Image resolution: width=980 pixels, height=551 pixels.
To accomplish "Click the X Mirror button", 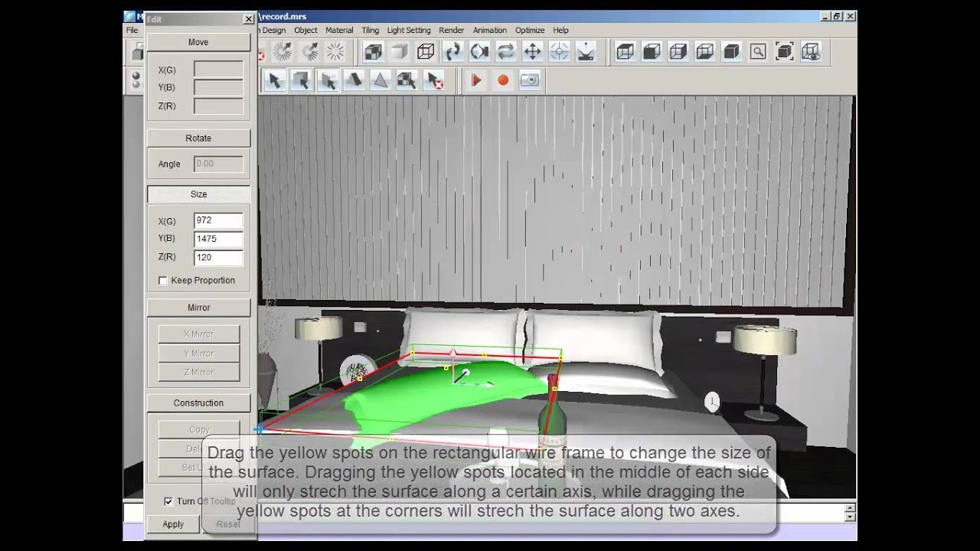I will 199,334.
